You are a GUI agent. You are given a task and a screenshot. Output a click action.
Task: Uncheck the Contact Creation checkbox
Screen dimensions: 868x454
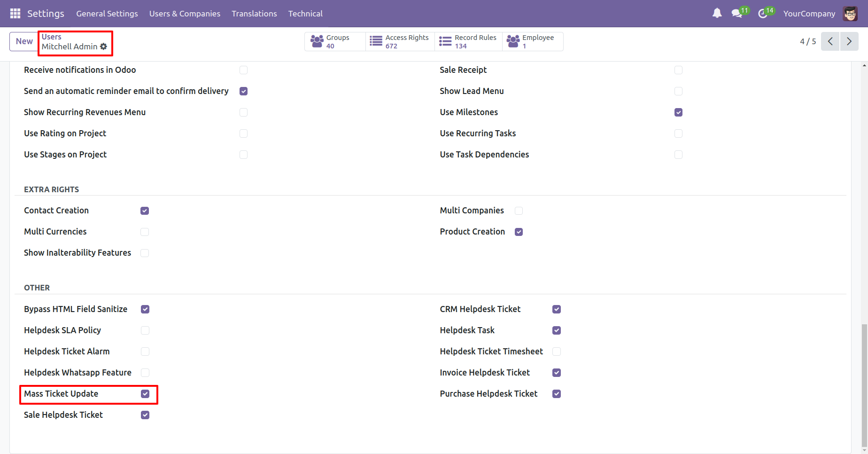(145, 211)
